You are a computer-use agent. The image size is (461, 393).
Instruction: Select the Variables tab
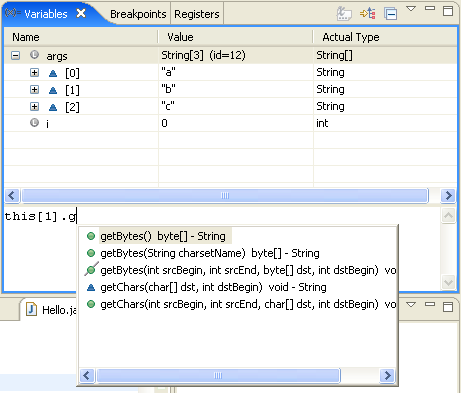46,14
